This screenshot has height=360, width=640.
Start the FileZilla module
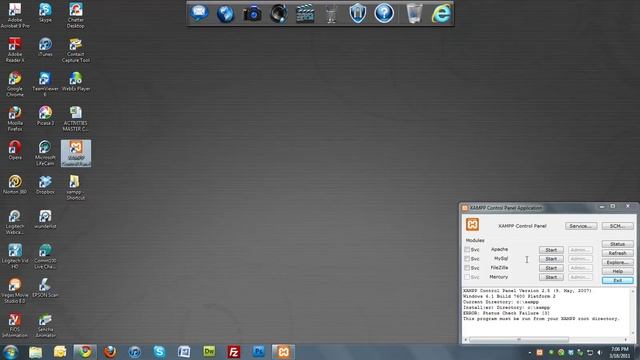click(x=551, y=268)
